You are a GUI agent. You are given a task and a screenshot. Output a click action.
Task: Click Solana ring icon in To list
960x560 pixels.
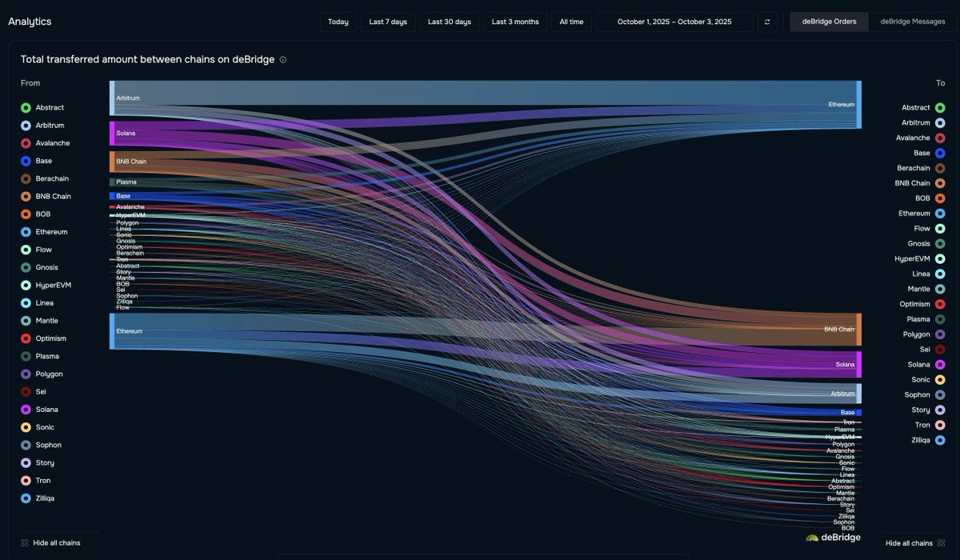940,364
